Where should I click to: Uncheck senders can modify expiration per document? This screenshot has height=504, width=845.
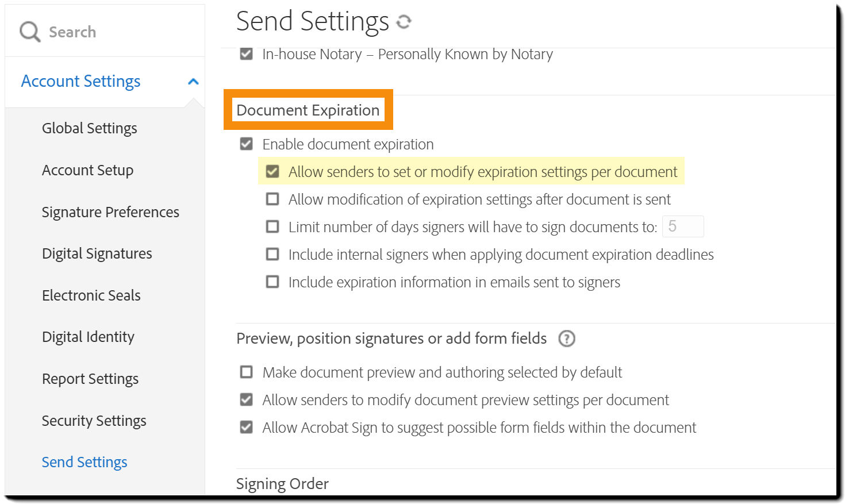click(272, 171)
